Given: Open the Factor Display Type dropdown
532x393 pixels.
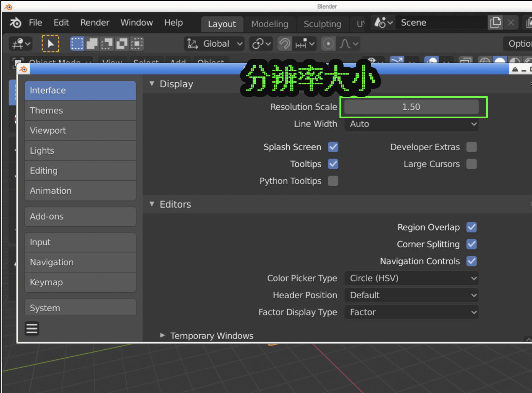Looking at the screenshot, I should click(411, 312).
